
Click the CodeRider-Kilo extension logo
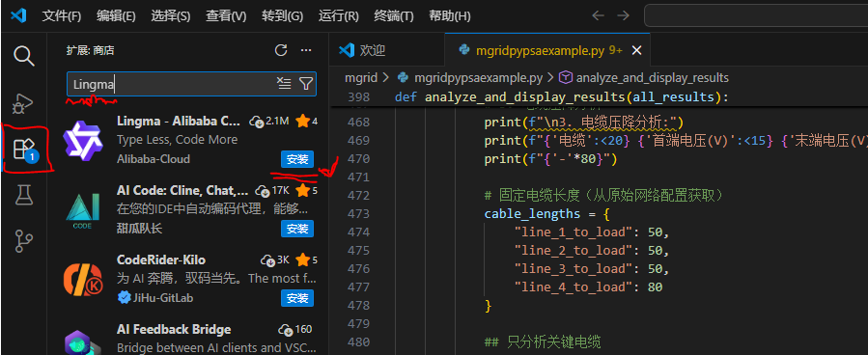[x=82, y=280]
